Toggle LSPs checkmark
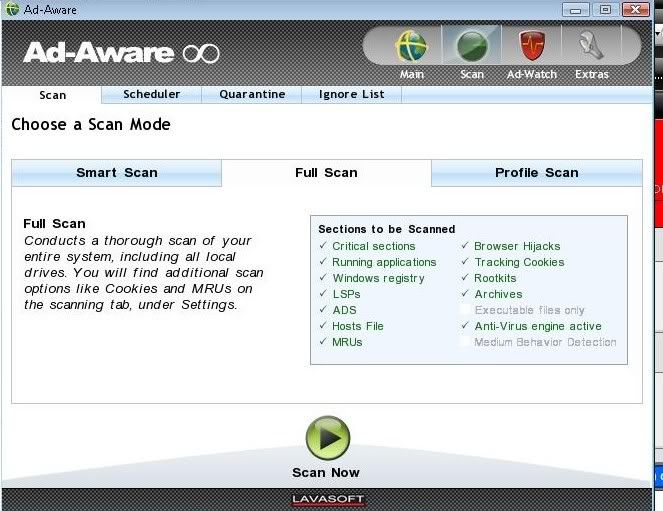663x511 pixels. (x=323, y=294)
